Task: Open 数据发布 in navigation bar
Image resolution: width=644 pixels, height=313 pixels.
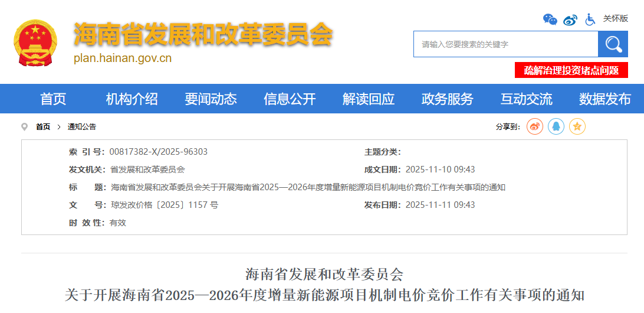Action: tap(605, 99)
